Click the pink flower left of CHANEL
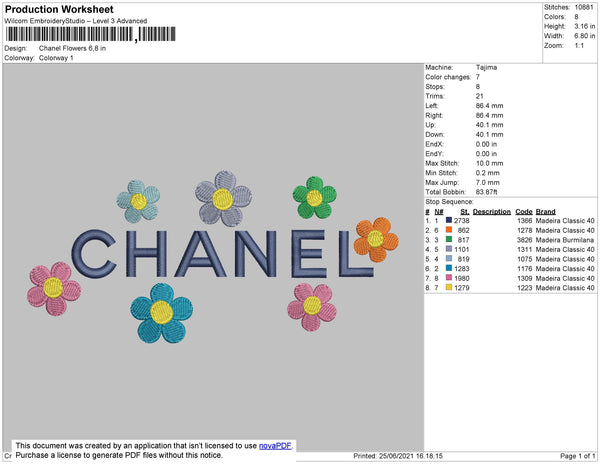 point(54,288)
